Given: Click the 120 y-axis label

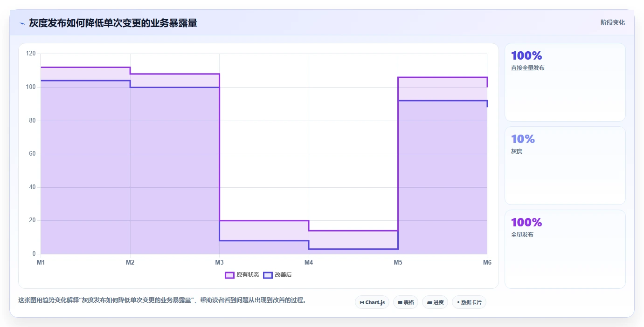Looking at the screenshot, I should [x=31, y=54].
